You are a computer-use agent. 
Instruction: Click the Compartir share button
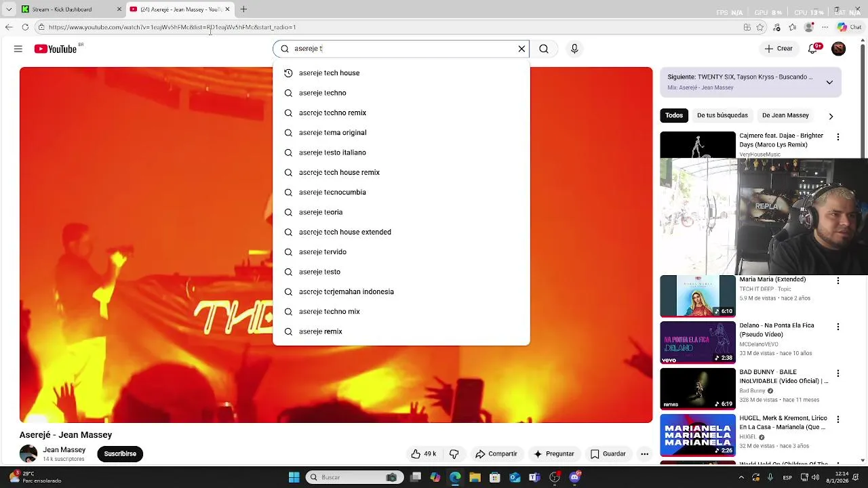pyautogui.click(x=496, y=454)
